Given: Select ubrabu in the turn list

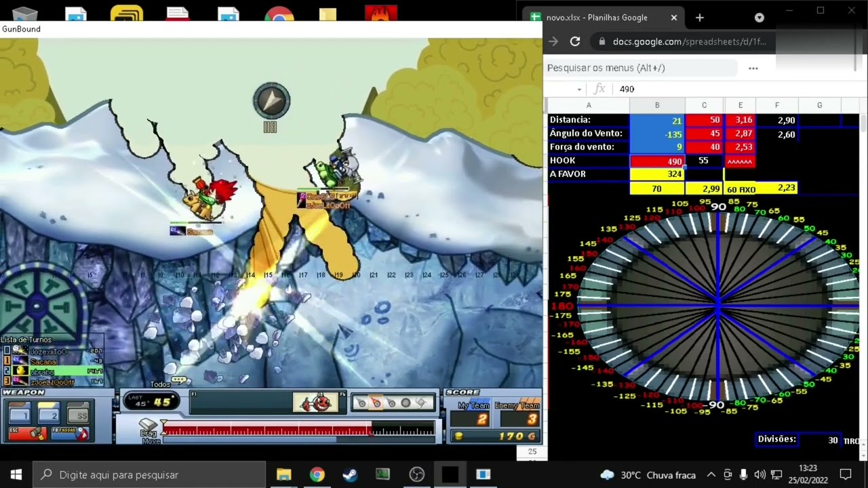Looking at the screenshot, I should pyautogui.click(x=54, y=371).
